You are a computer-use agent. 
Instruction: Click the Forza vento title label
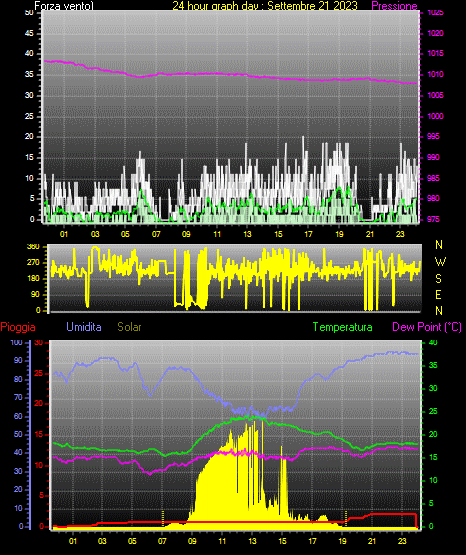tap(64, 6)
